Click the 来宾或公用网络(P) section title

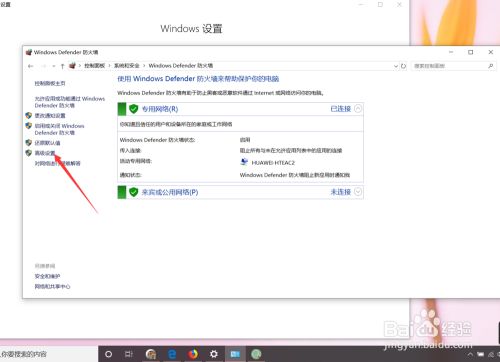[x=170, y=192]
